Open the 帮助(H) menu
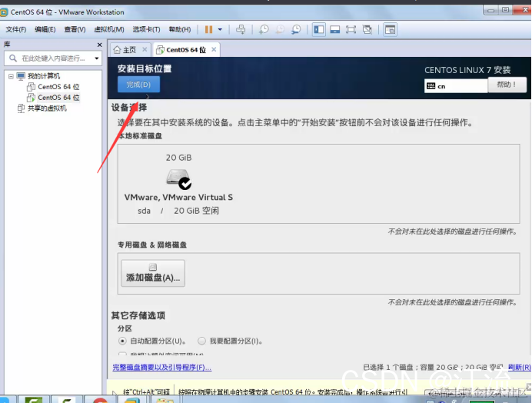The image size is (532, 403). 180,29
